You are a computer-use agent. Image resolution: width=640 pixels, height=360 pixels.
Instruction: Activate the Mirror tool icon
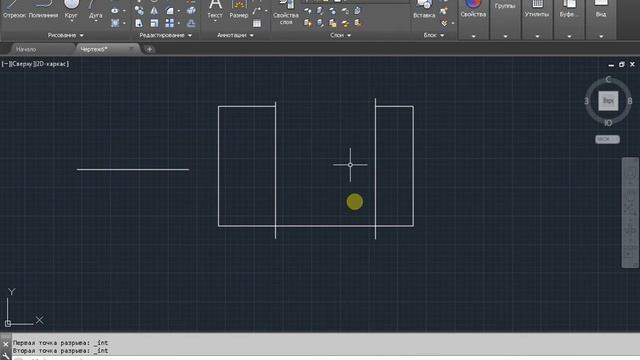154,11
